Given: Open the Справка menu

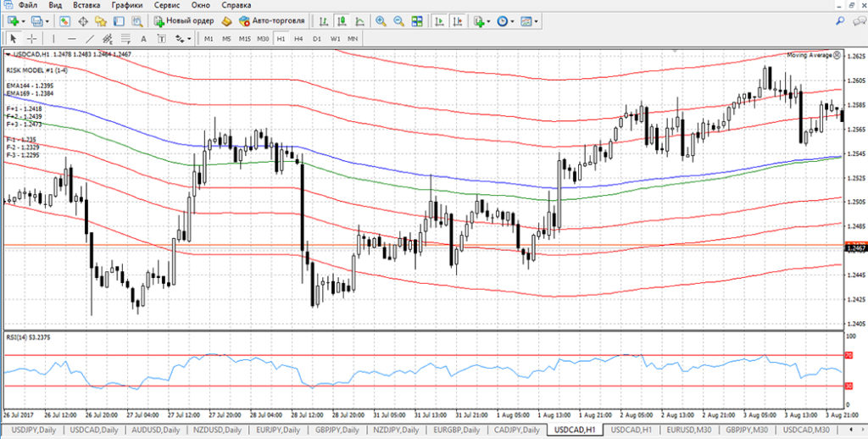Looking at the screenshot, I should (236, 5).
